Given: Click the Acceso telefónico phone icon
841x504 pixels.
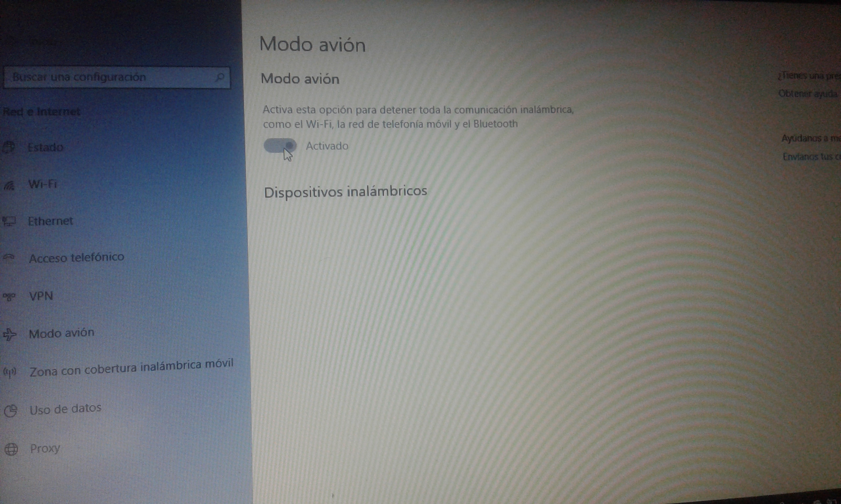Looking at the screenshot, I should point(9,258).
